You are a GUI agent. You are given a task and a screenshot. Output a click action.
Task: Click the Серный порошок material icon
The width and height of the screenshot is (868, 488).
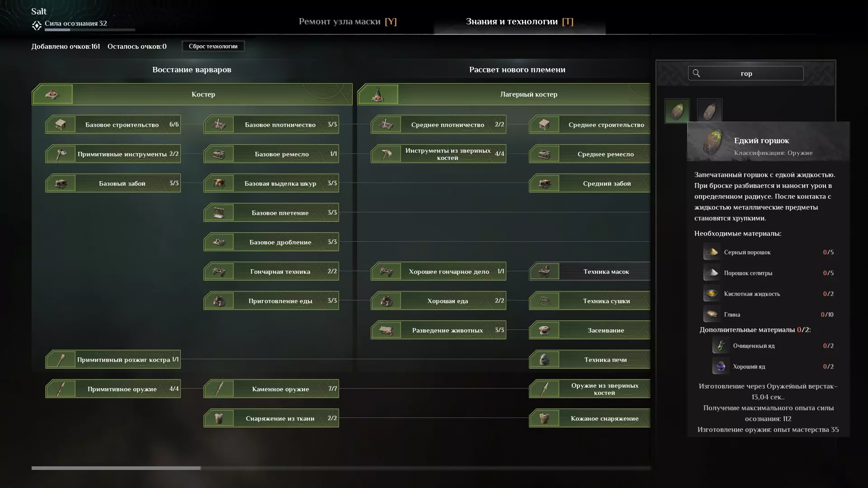tap(712, 252)
